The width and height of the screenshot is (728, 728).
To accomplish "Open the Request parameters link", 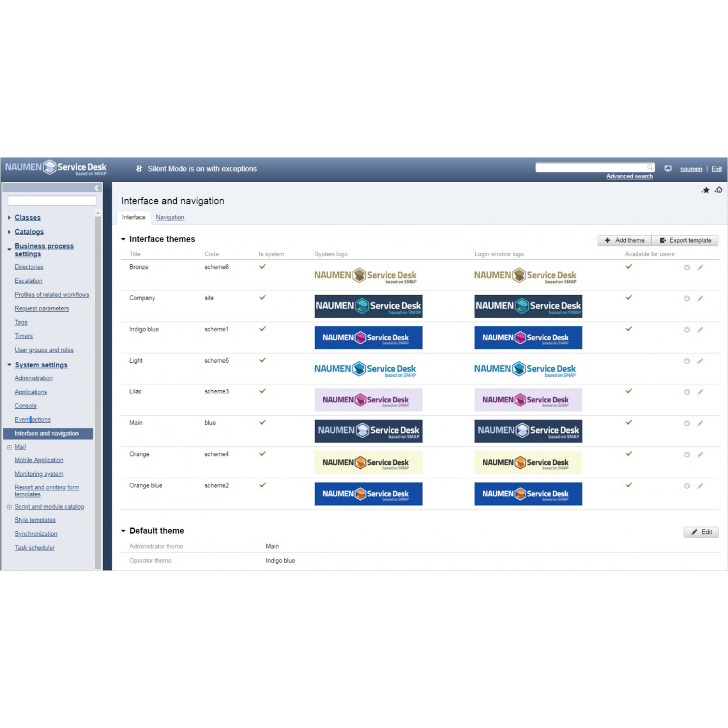I will (x=42, y=308).
